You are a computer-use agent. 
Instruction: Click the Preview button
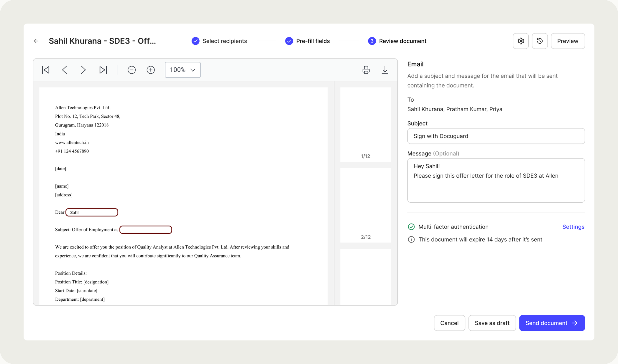568,41
